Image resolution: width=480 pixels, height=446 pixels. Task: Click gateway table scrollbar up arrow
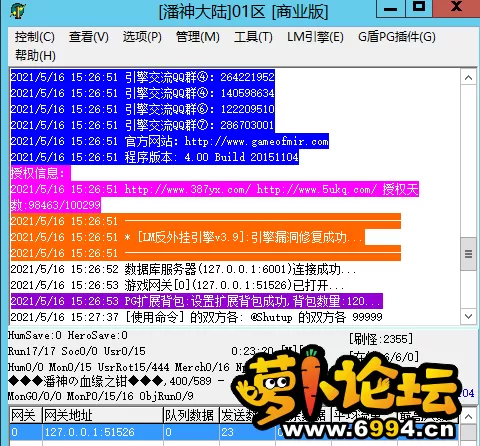tap(468, 416)
